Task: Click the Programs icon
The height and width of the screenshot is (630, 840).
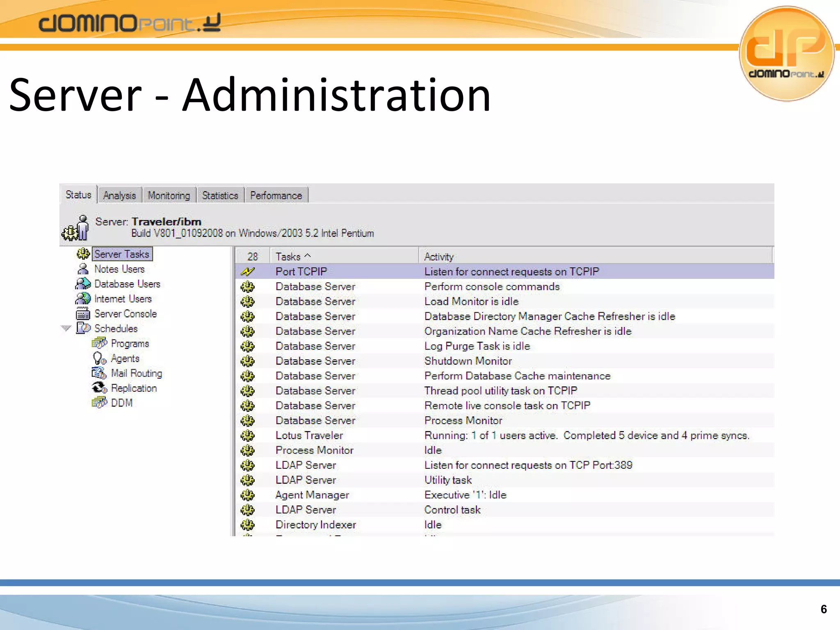Action: [x=99, y=343]
